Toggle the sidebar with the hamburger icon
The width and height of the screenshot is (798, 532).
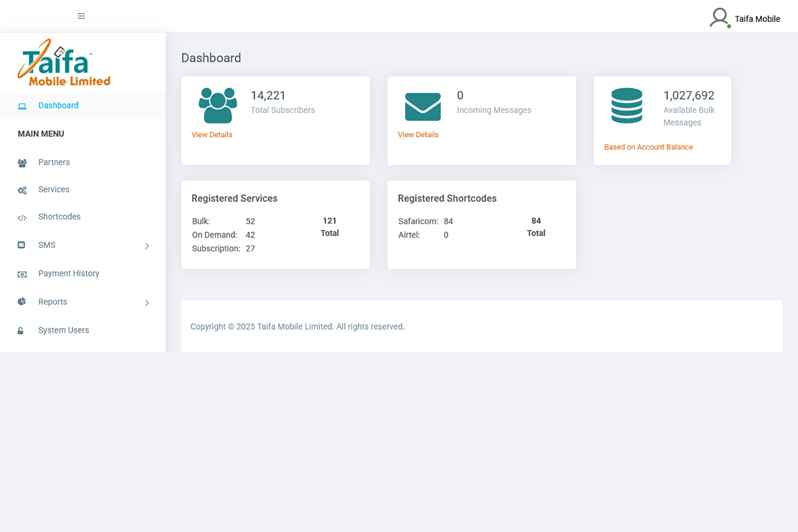[81, 15]
